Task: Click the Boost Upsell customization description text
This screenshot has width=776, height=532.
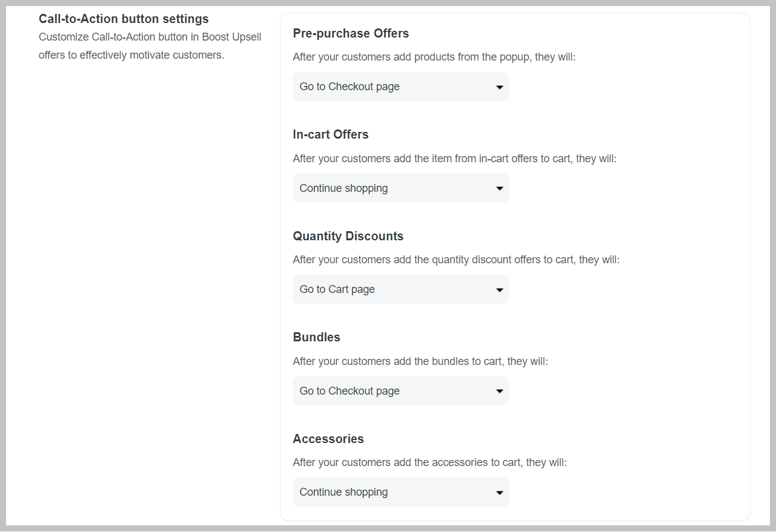Action: [150, 46]
